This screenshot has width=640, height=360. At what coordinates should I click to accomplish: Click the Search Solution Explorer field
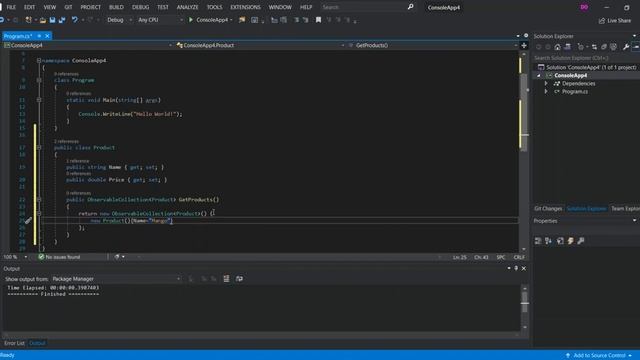pyautogui.click(x=587, y=58)
